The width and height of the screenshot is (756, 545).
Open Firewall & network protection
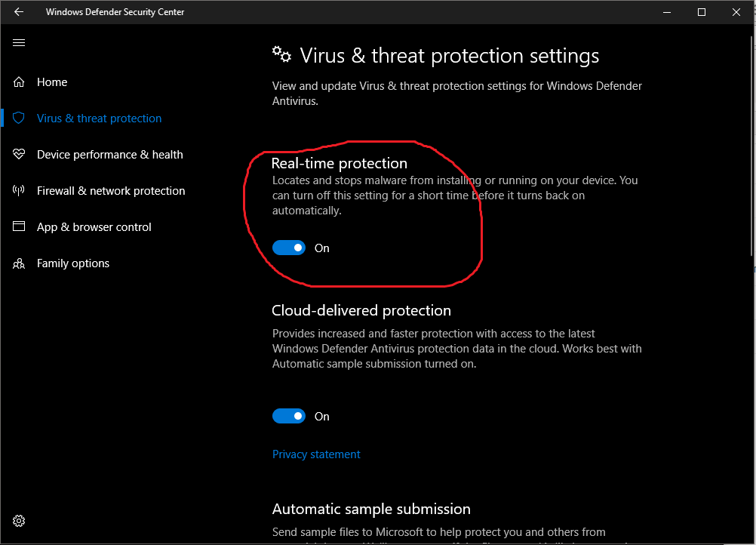111,190
